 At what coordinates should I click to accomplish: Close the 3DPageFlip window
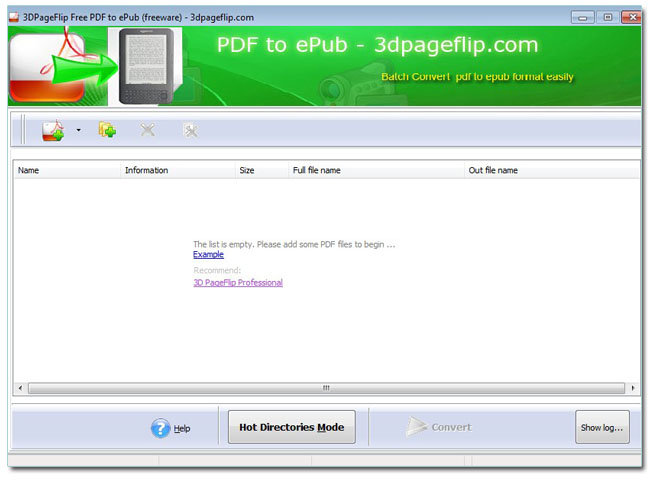tap(631, 17)
